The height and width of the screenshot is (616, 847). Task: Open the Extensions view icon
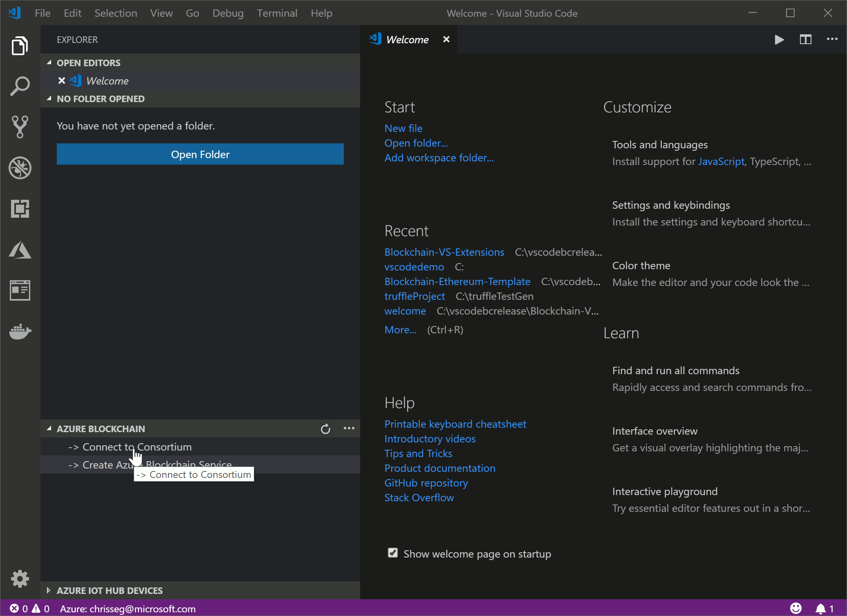coord(20,209)
